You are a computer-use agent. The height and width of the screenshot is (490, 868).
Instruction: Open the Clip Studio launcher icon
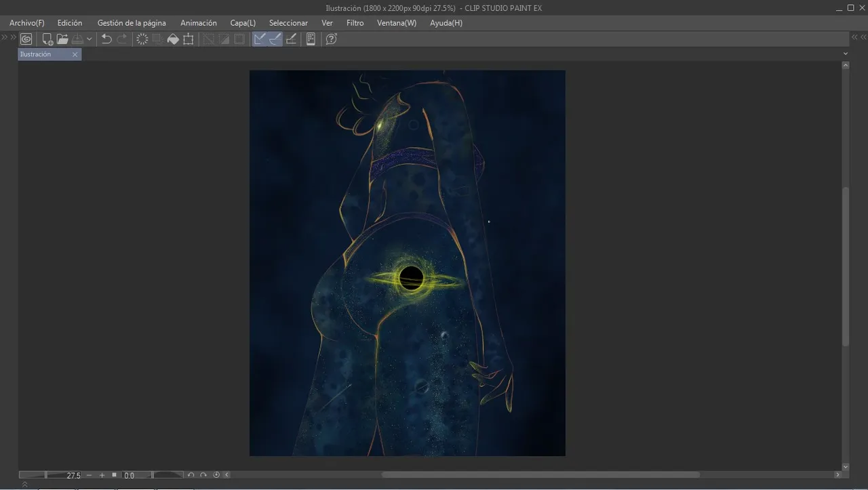(x=26, y=39)
